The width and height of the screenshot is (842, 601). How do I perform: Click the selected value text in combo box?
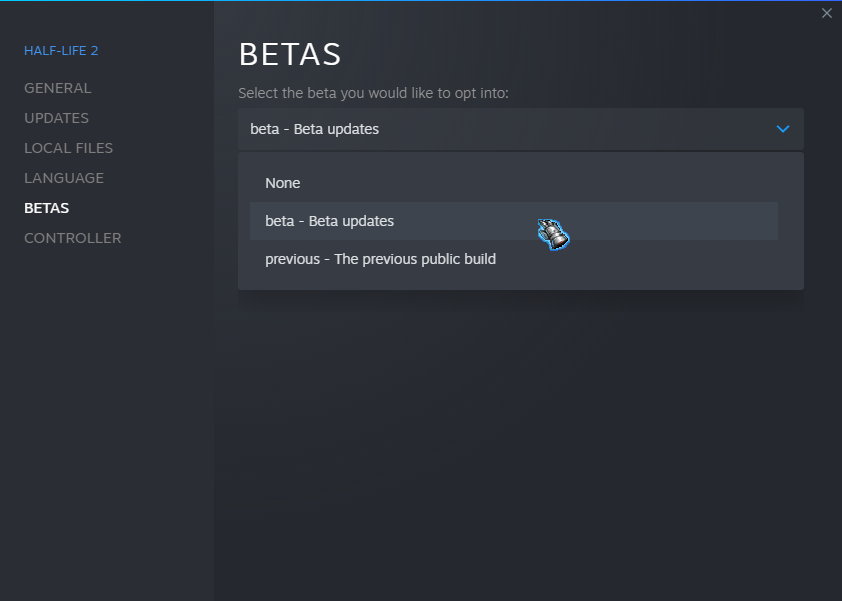click(314, 129)
